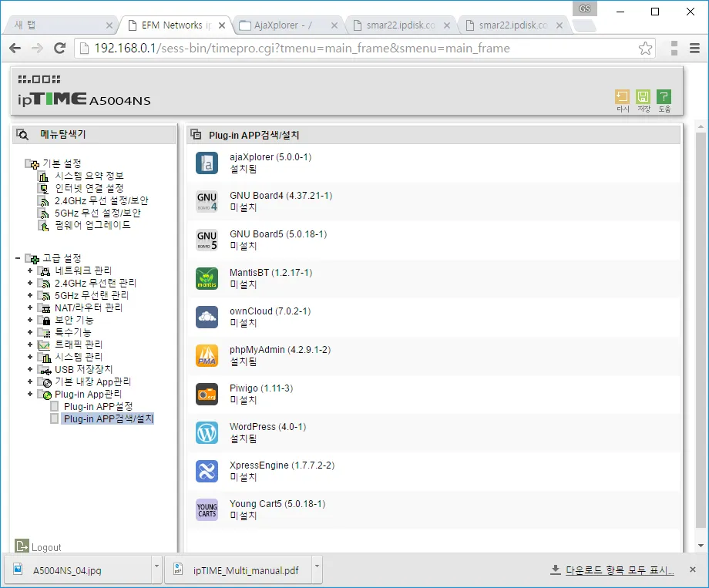Expand the 2.4GHz 무선랜 관리 node
Viewport: 709px width, 588px height.
[x=30, y=283]
